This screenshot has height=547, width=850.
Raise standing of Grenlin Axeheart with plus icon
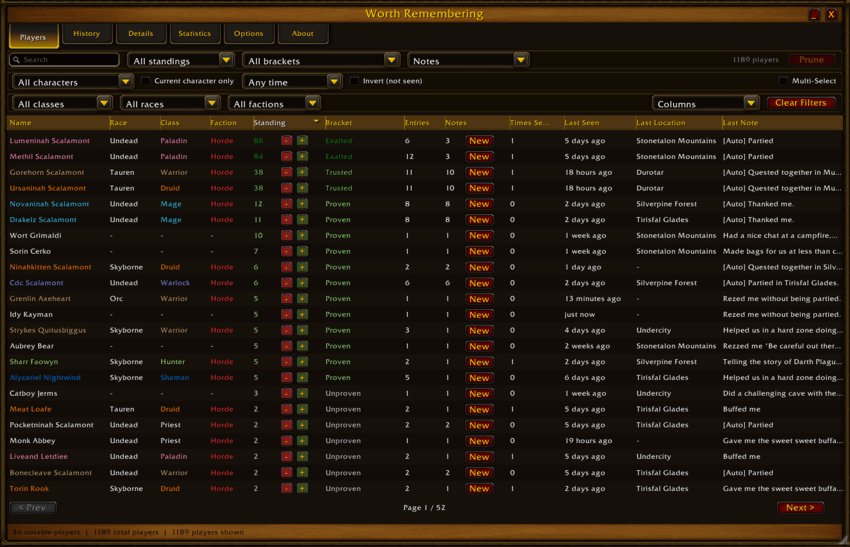(302, 298)
